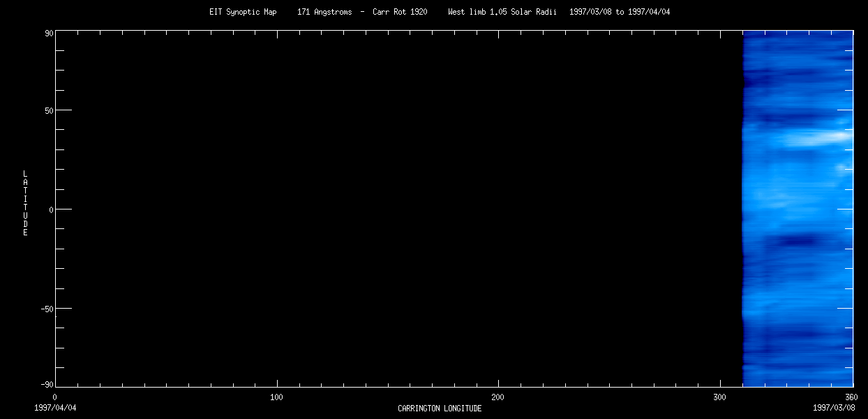Image resolution: width=868 pixels, height=419 pixels.
Task: Click the "Carr Rot 1920" rotation label
Action: [400, 12]
